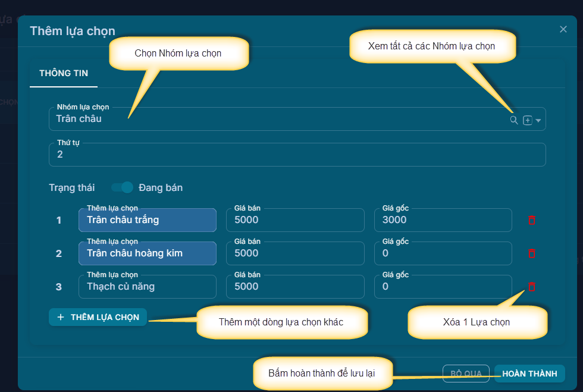Edit the Thạch củ năng name field
The image size is (583, 392).
(x=147, y=287)
